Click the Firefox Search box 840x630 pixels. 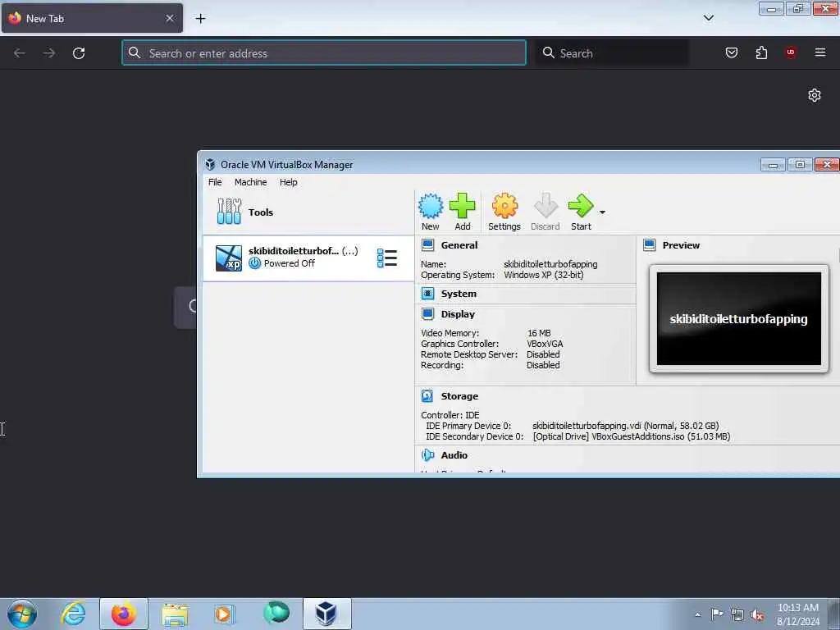[612, 53]
